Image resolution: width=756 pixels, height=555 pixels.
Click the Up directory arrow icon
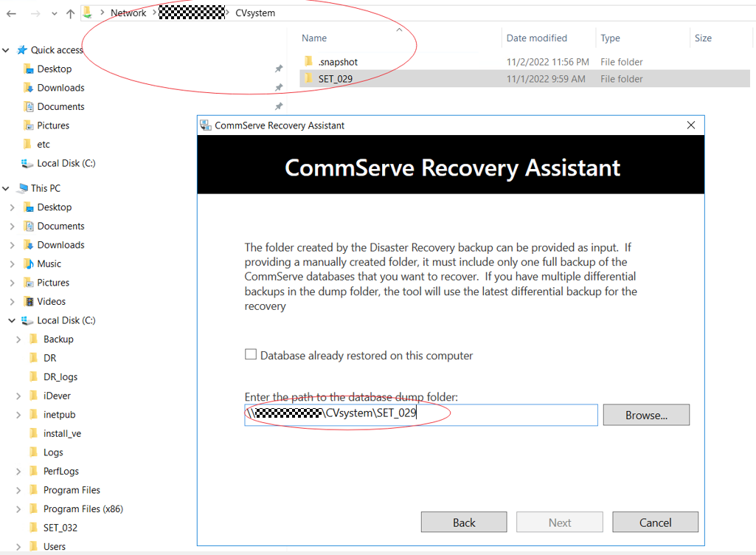70,13
